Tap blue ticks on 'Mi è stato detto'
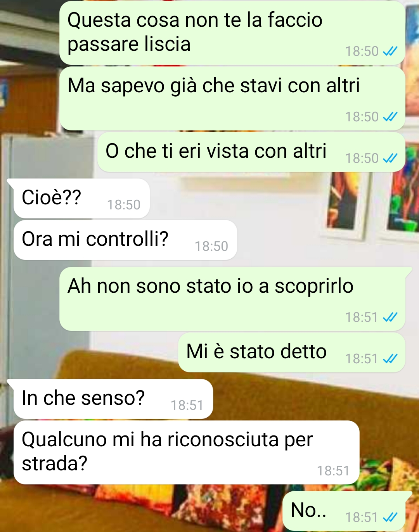 click(x=390, y=359)
